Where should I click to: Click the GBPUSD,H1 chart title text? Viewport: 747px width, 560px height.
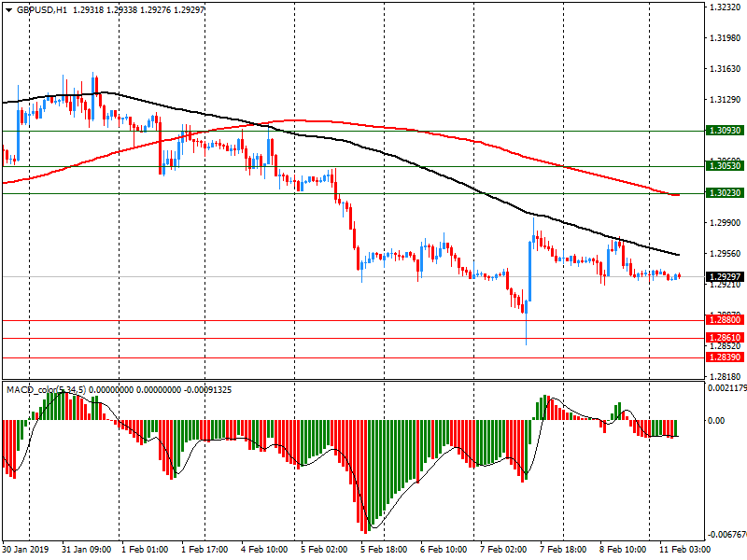click(42, 9)
